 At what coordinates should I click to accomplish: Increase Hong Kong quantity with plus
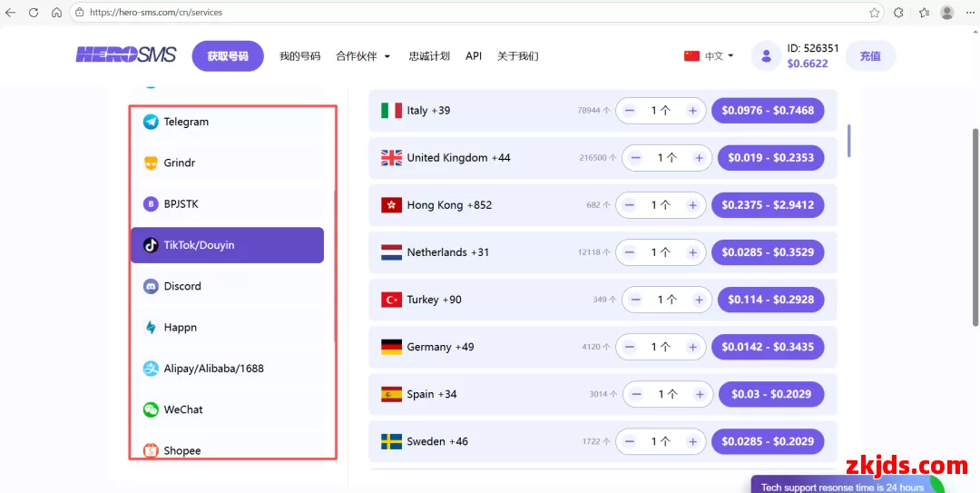(x=692, y=205)
